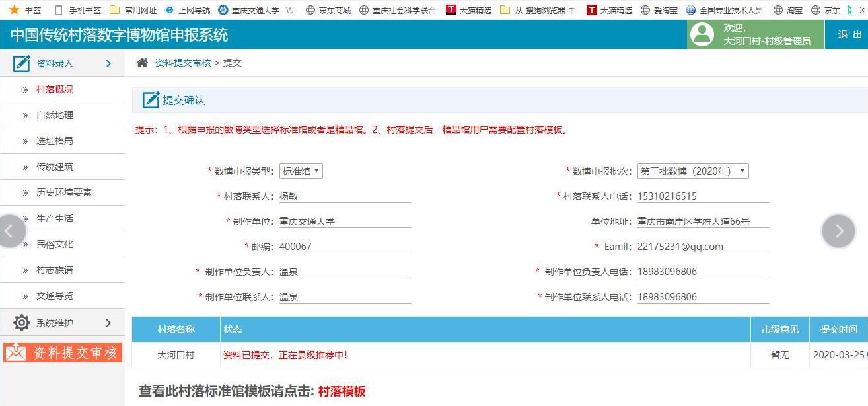This screenshot has height=406, width=868.
Task: Click the 系统维护 gear icon
Action: [x=22, y=323]
